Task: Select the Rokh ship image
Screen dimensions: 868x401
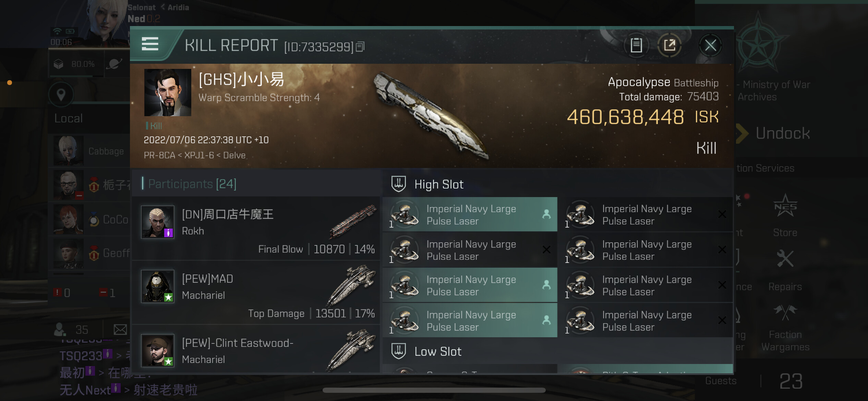Action: click(x=353, y=221)
